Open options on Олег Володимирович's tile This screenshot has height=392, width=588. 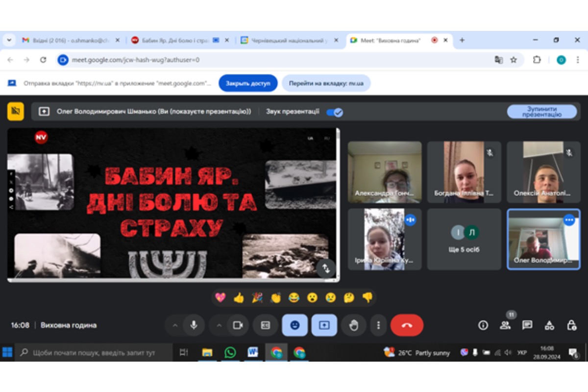coord(569,220)
